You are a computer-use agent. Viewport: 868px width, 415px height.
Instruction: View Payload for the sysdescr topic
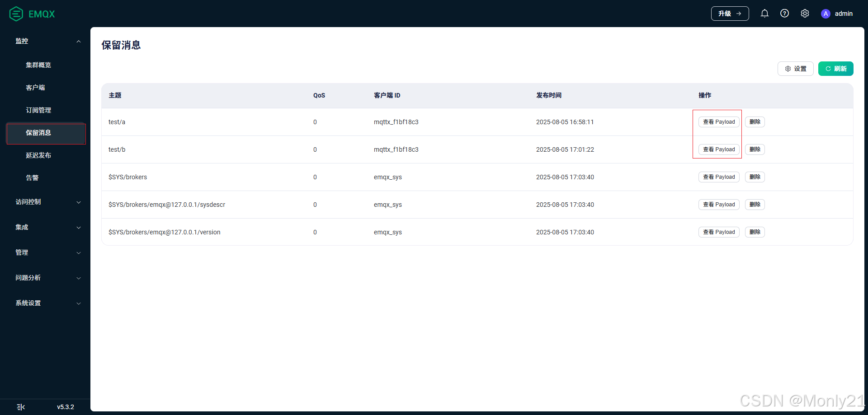click(x=719, y=205)
